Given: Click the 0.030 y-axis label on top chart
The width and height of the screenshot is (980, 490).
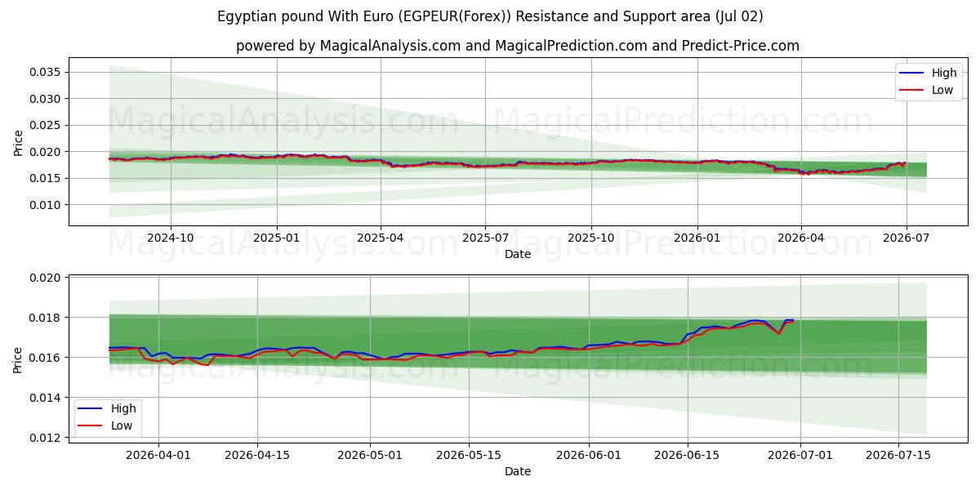Looking at the screenshot, I should (x=45, y=99).
